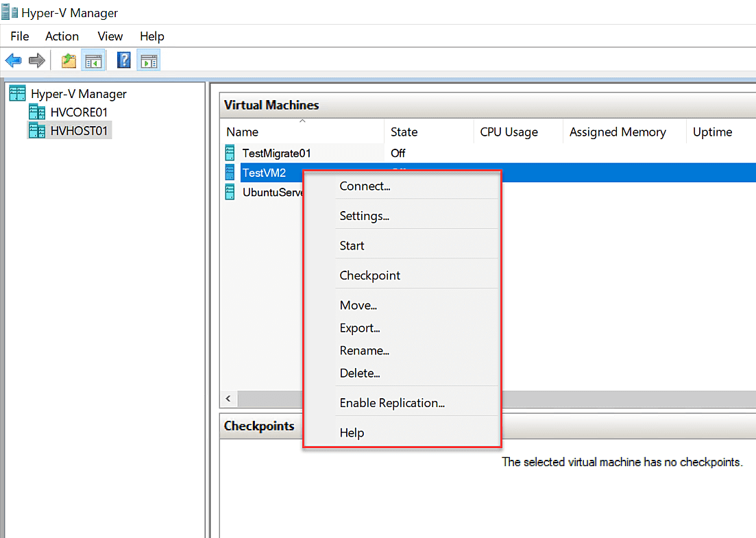Click the Forward arrow toolbar icon
756x538 pixels.
coord(36,61)
